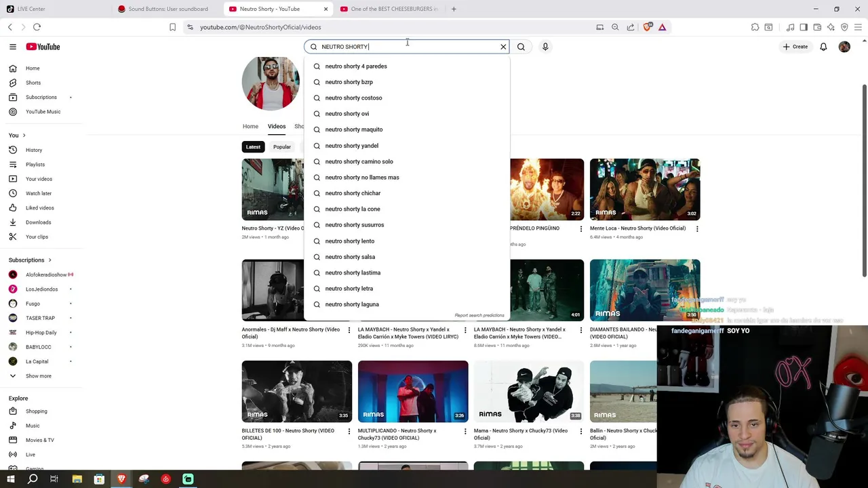Open options for MULTIPLICANDO video

465,431
